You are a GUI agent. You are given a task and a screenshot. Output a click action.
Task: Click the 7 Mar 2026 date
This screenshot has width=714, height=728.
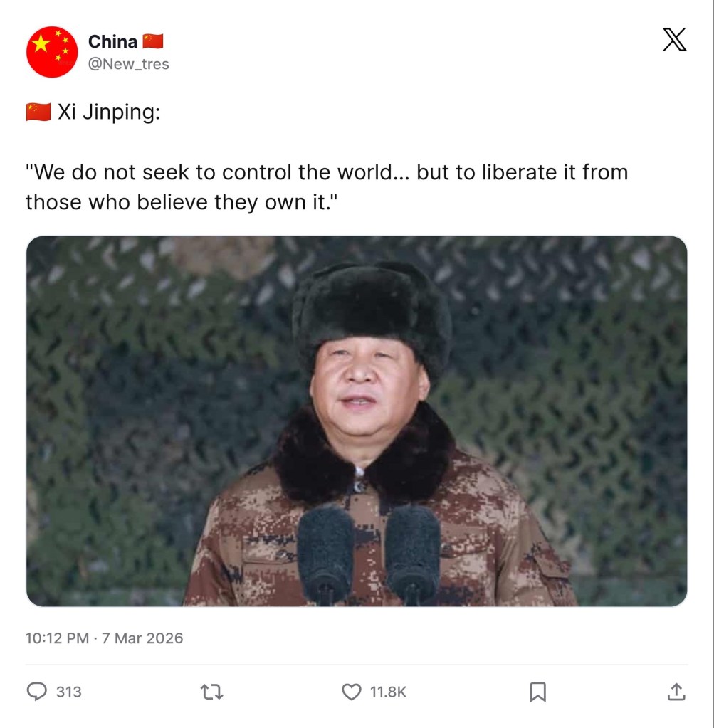[x=142, y=638]
